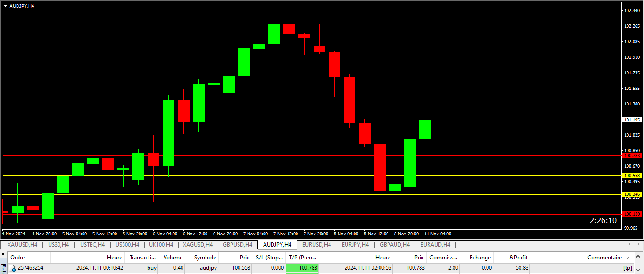644x274 pixels.
Task: Click the order icon for 257463254
Action: (13, 268)
